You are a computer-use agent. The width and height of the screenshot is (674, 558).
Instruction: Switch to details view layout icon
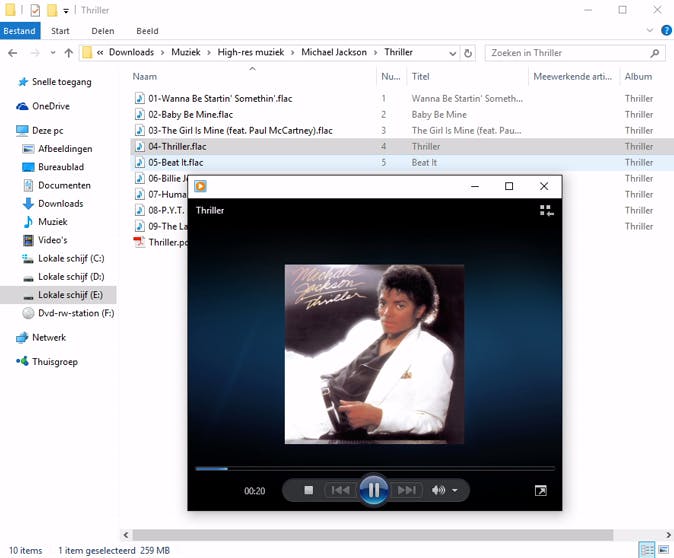(x=646, y=549)
